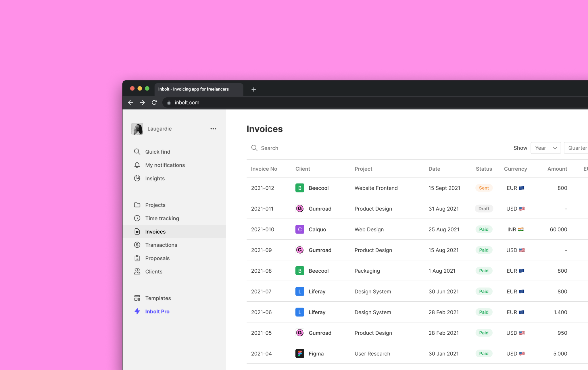Screen dimensions: 588x370
Task: Open the three-dot menu next to Laugardie
Action: [x=213, y=129]
